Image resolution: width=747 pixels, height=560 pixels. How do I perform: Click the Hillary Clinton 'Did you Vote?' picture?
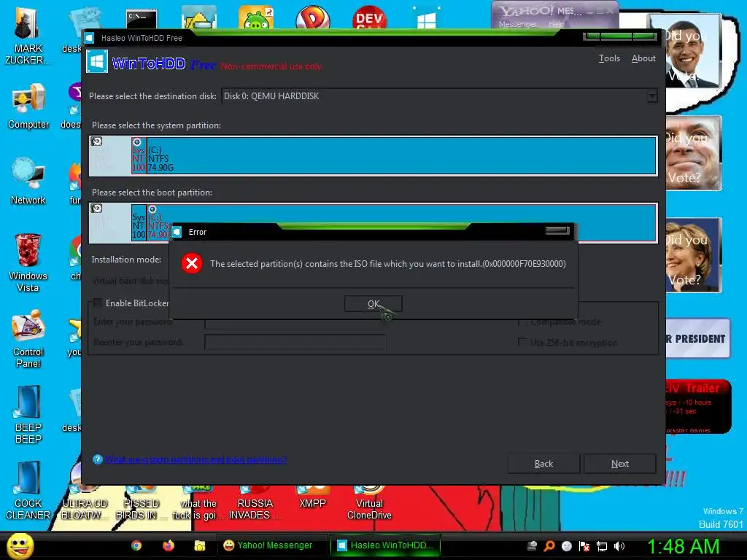(x=693, y=255)
